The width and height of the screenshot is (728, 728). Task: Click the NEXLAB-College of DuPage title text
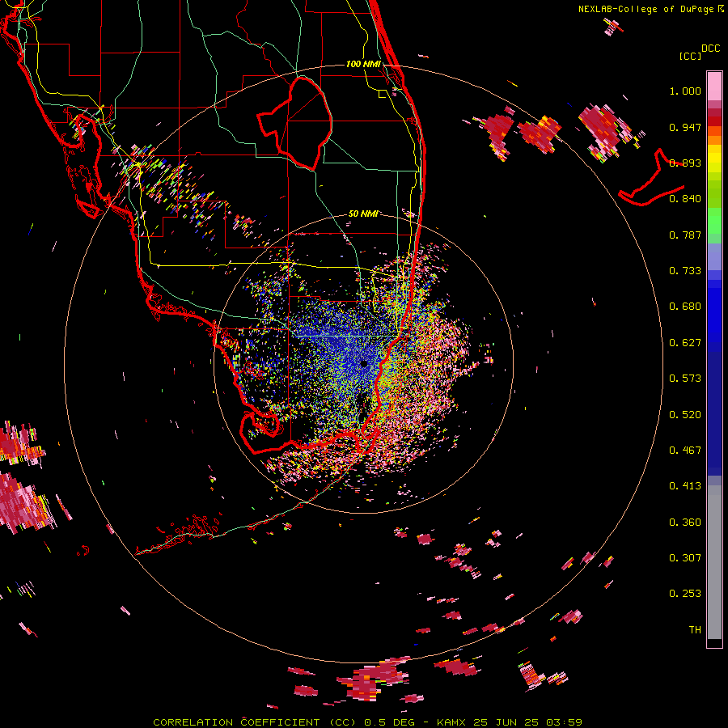pyautogui.click(x=645, y=9)
